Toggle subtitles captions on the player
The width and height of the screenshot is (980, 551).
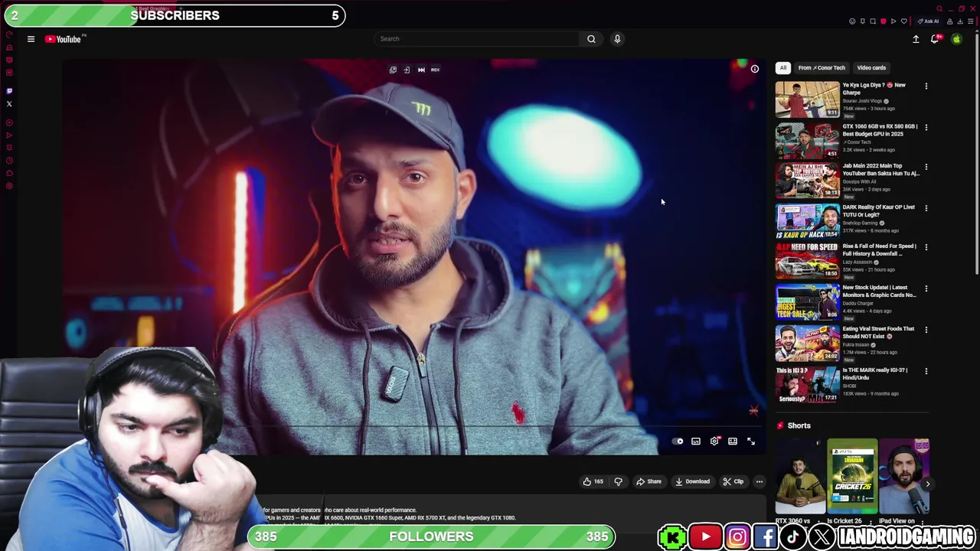tap(696, 442)
